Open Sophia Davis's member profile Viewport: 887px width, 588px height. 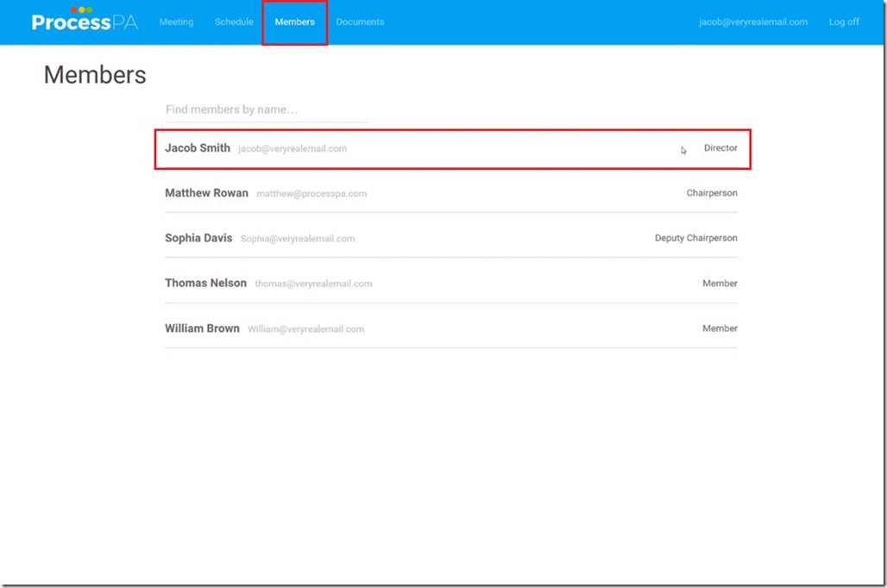(198, 238)
